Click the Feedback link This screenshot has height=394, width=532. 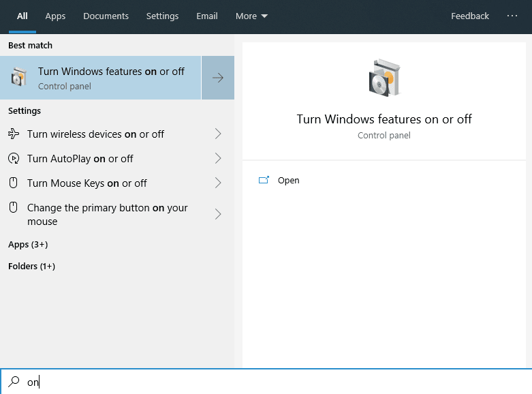point(470,16)
